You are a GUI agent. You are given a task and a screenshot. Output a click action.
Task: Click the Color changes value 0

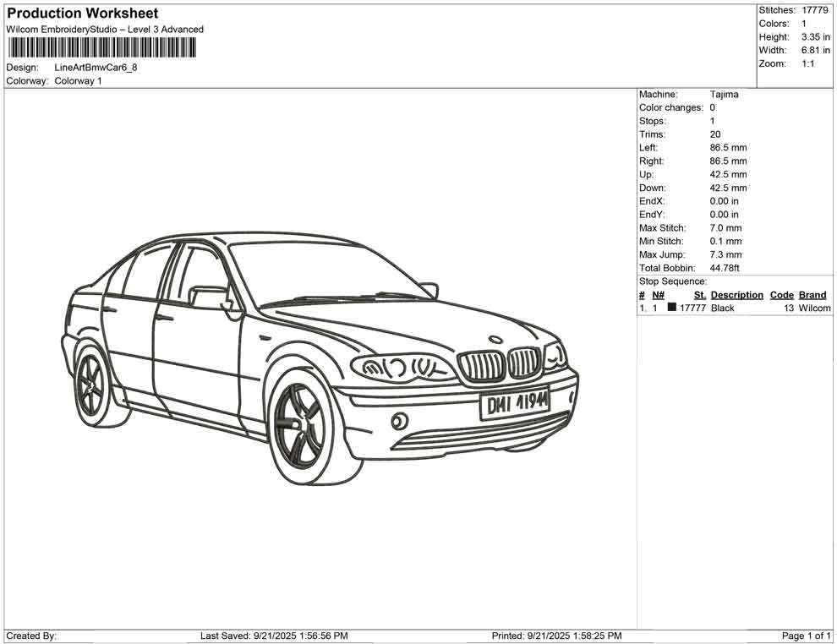pyautogui.click(x=712, y=108)
